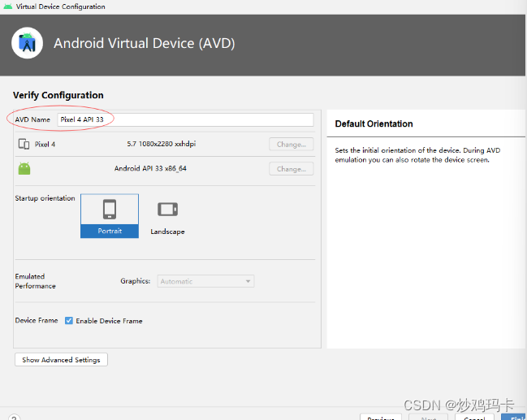Select the Portrait orientation phone icon
Screen dimensions: 527x420
coord(110,209)
